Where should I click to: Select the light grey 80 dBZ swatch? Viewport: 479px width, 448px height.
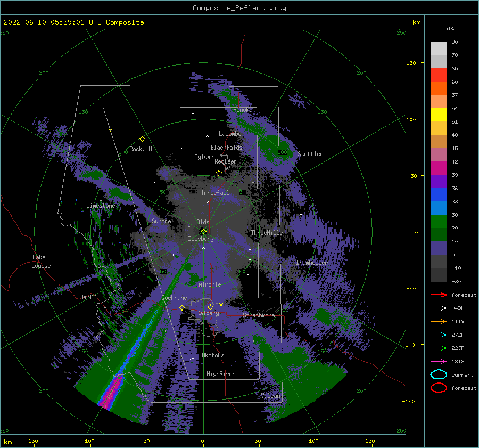pyautogui.click(x=439, y=48)
